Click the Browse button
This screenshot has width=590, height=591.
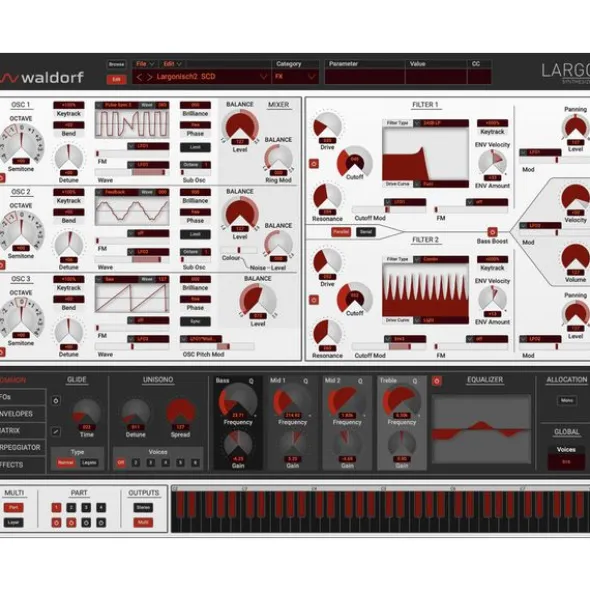(116, 64)
